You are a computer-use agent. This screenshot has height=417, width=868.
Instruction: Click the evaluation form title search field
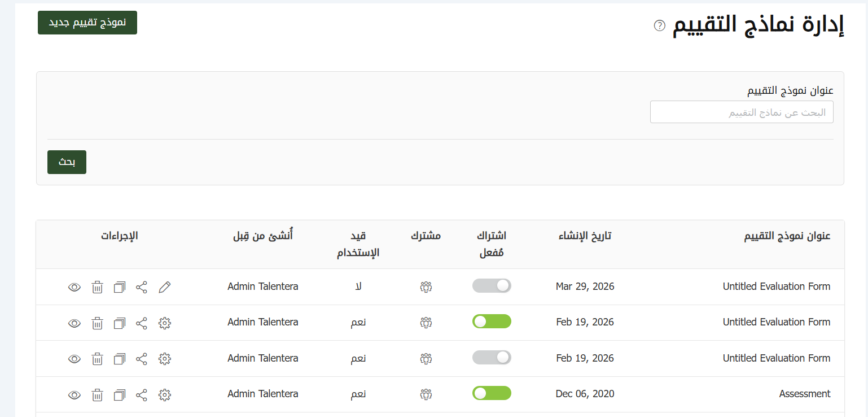click(742, 112)
